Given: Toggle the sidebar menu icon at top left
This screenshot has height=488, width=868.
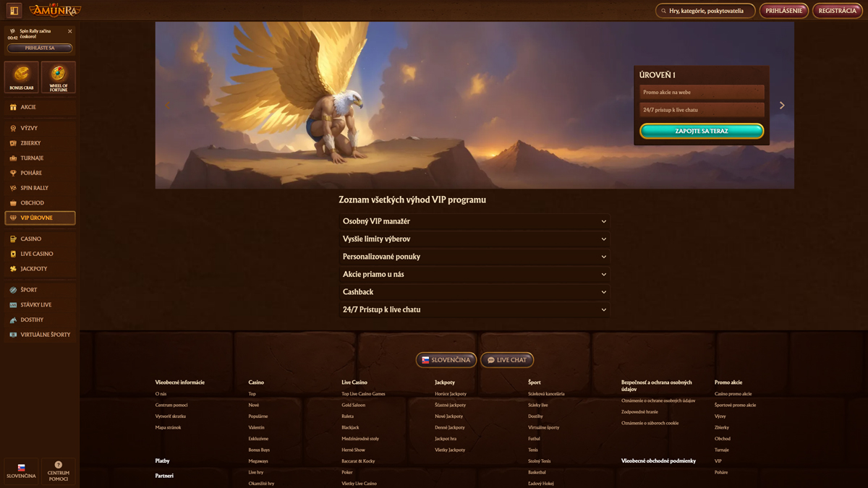Looking at the screenshot, I should point(14,11).
